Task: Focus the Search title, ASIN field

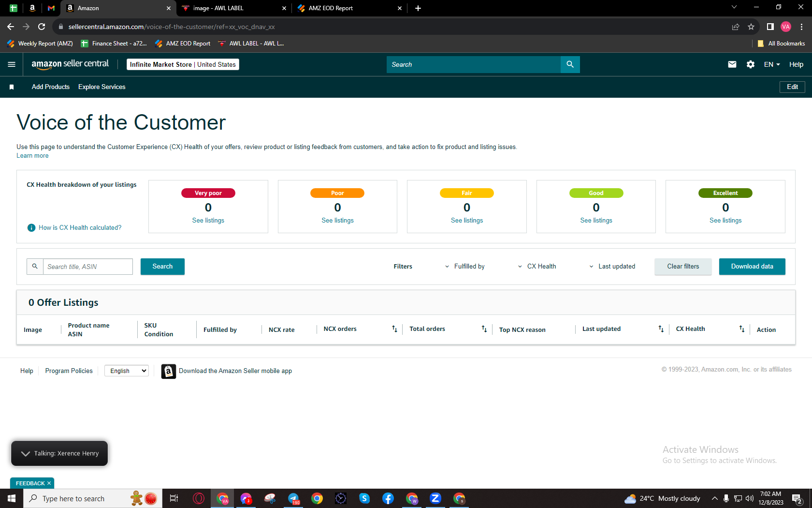Action: pyautogui.click(x=88, y=267)
